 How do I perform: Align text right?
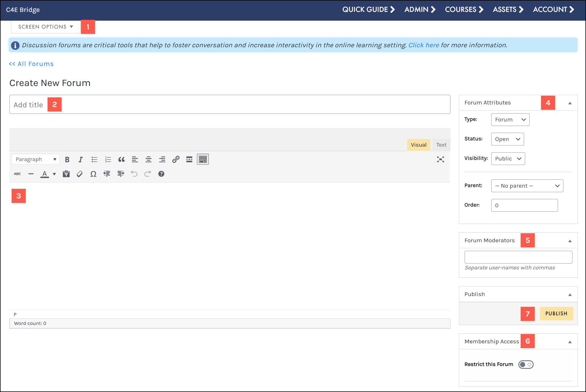(x=162, y=159)
